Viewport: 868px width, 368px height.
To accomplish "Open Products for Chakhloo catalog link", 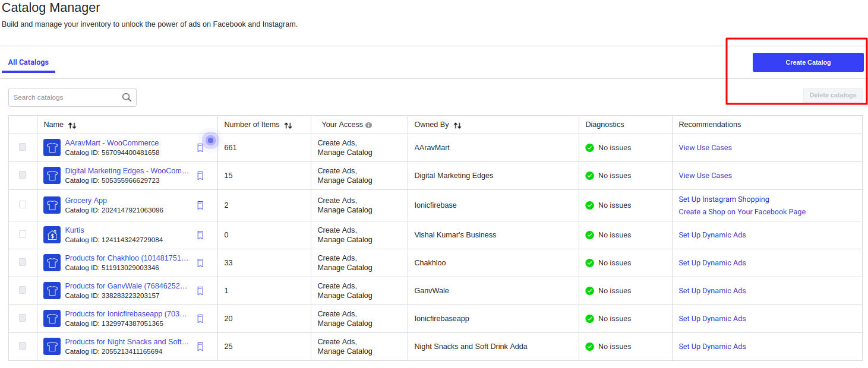I will pos(127,258).
